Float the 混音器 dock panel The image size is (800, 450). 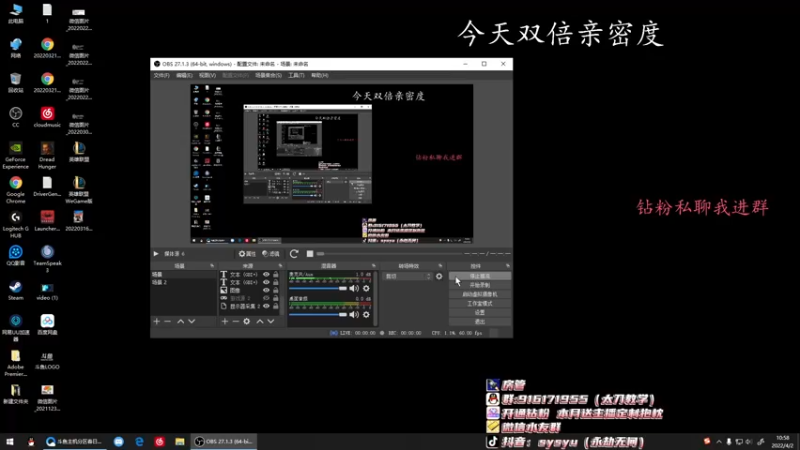tap(373, 266)
